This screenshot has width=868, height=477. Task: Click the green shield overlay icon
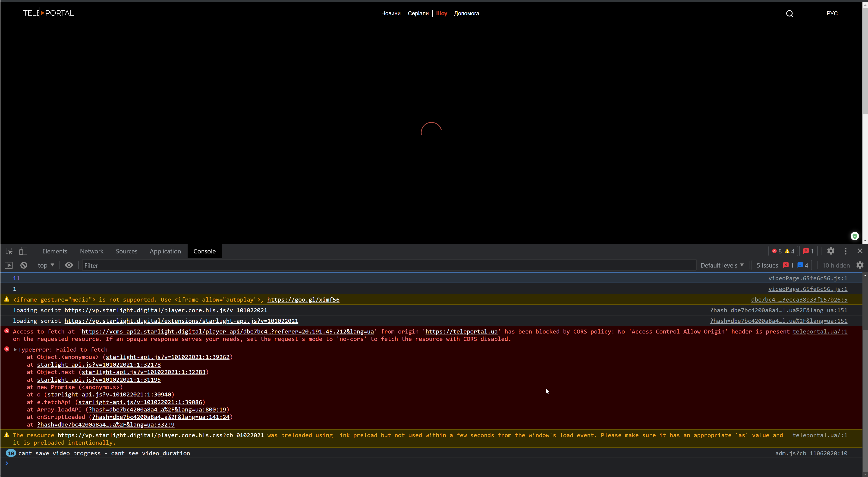pos(855,236)
